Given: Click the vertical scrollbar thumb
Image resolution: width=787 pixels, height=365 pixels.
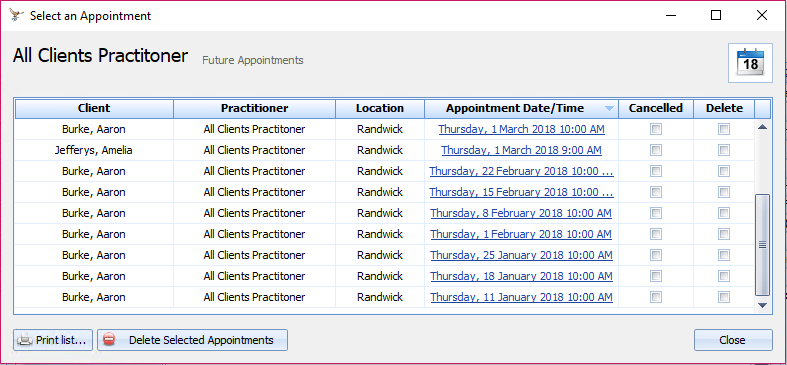Looking at the screenshot, I should tap(762, 245).
